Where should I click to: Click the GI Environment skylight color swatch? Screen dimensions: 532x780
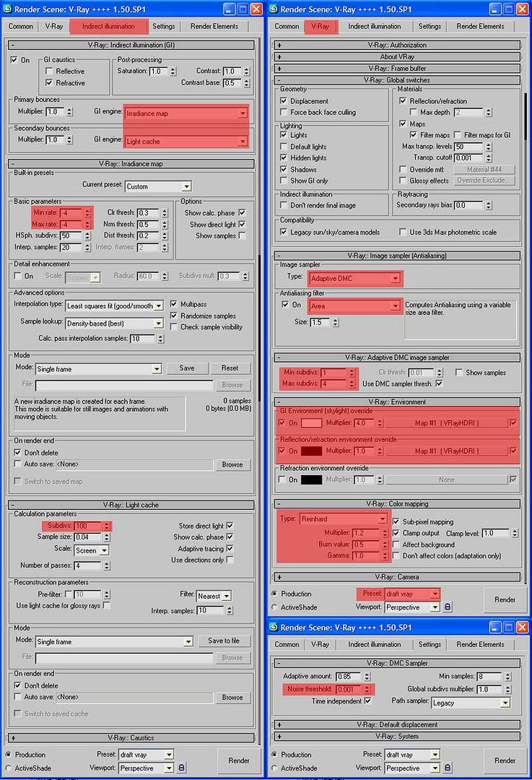click(312, 422)
